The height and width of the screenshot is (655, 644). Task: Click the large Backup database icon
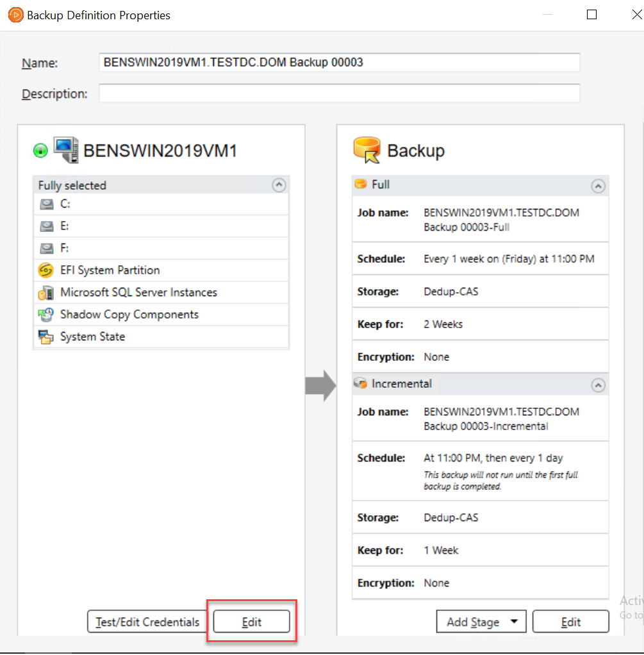[x=367, y=149]
